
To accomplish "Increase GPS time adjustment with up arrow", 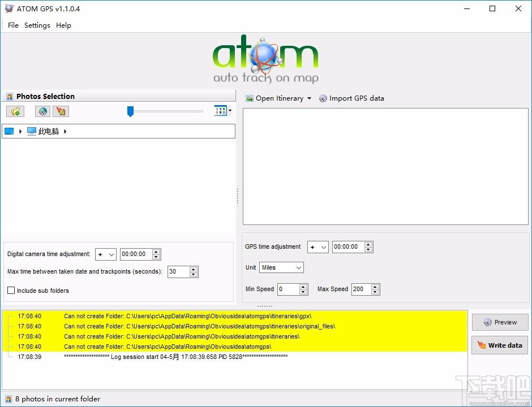I will coord(368,244).
